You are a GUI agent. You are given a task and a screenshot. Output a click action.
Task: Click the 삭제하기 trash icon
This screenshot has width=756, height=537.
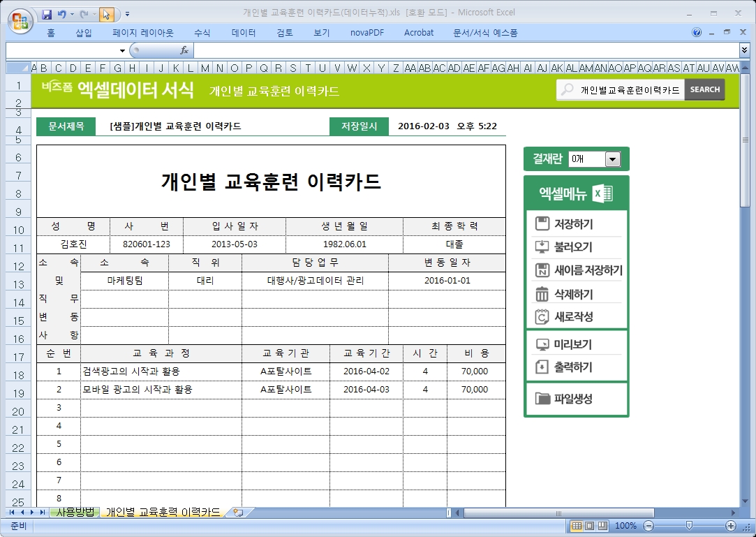click(542, 294)
